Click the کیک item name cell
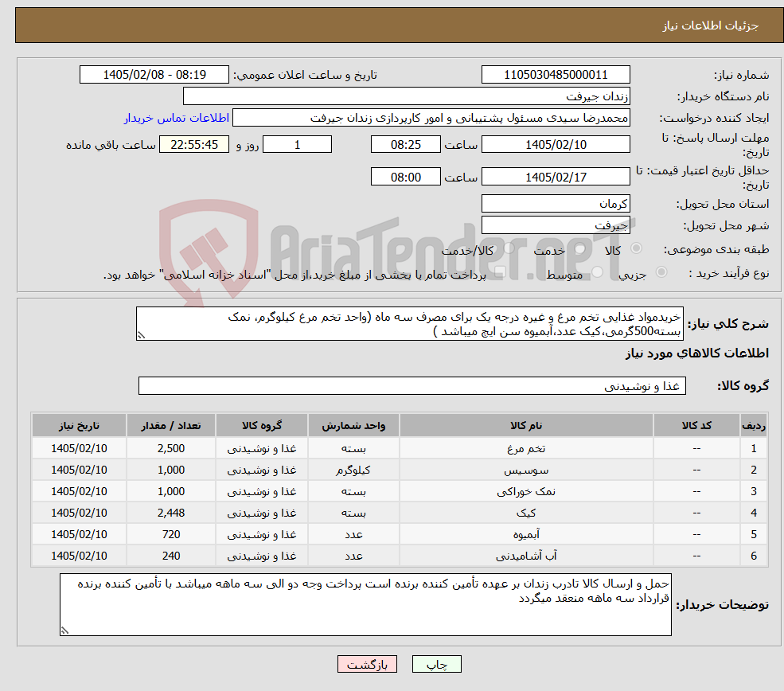 (x=526, y=513)
